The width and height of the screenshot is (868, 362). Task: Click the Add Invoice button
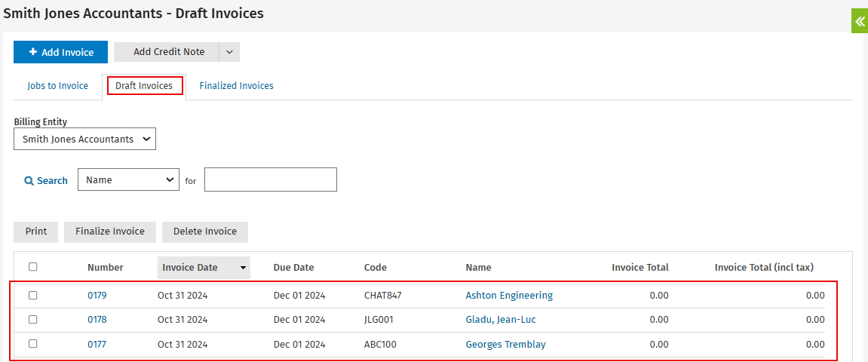pyautogui.click(x=61, y=52)
